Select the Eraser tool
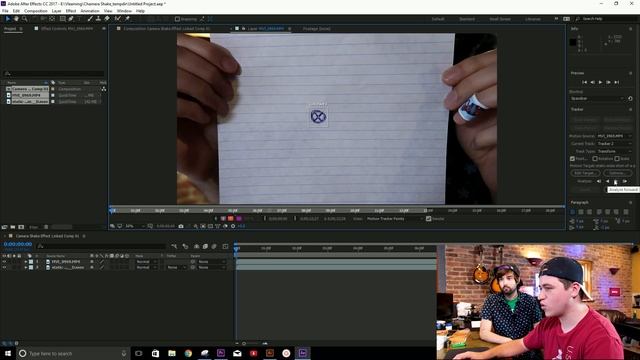Viewport: 640px width, 360px height. [107, 19]
